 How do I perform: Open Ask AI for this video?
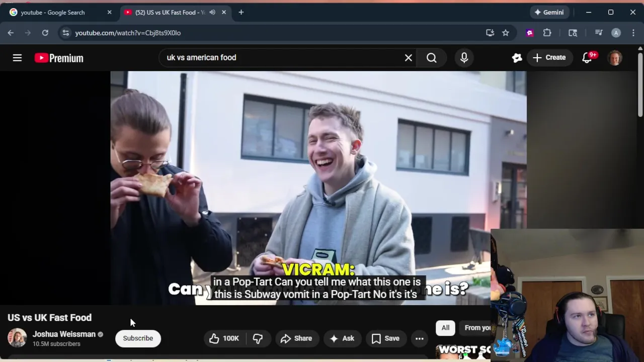(x=342, y=338)
